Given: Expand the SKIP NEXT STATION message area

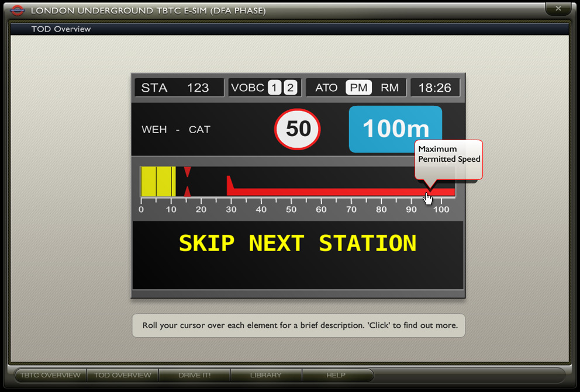Looking at the screenshot, I should coord(298,242).
